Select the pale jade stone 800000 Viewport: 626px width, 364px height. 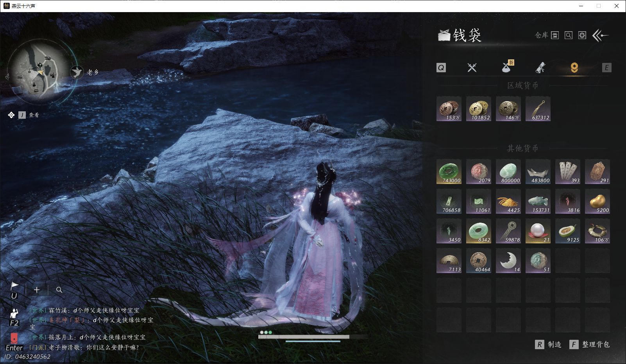tap(508, 171)
